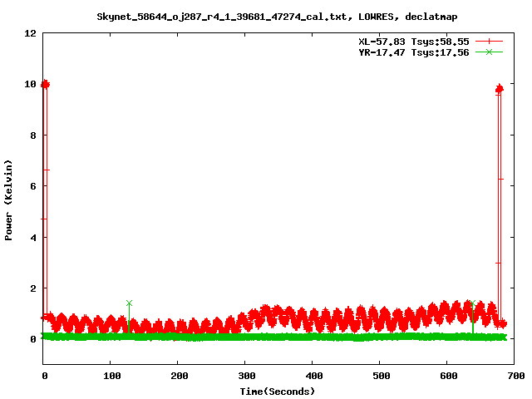Click the Power (Kelvin) y-axis label
Image resolution: width=532 pixels, height=399 pixels.
pyautogui.click(x=8, y=200)
